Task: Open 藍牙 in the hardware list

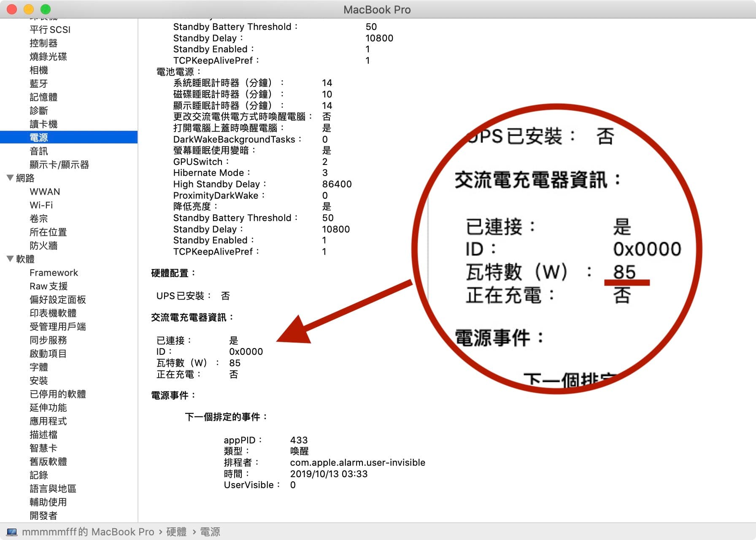Action: point(39,84)
